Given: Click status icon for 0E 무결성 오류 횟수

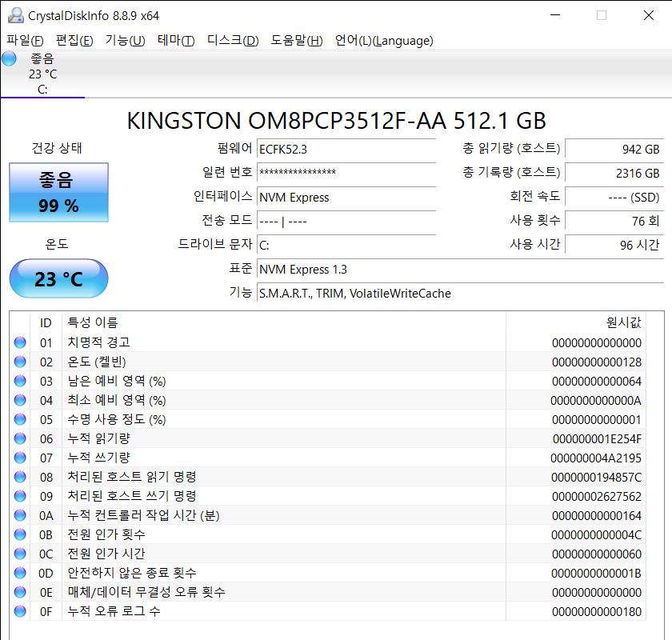Looking at the screenshot, I should click(x=20, y=592).
